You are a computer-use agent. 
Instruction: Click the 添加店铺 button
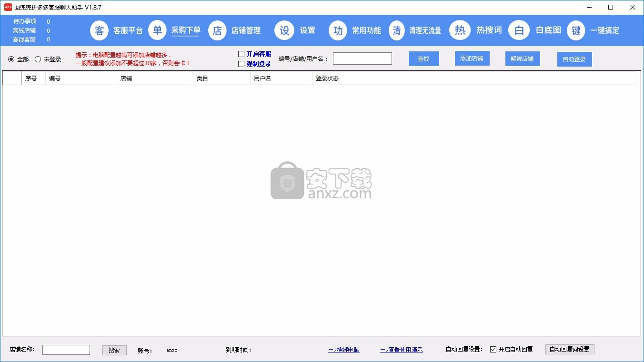(472, 59)
